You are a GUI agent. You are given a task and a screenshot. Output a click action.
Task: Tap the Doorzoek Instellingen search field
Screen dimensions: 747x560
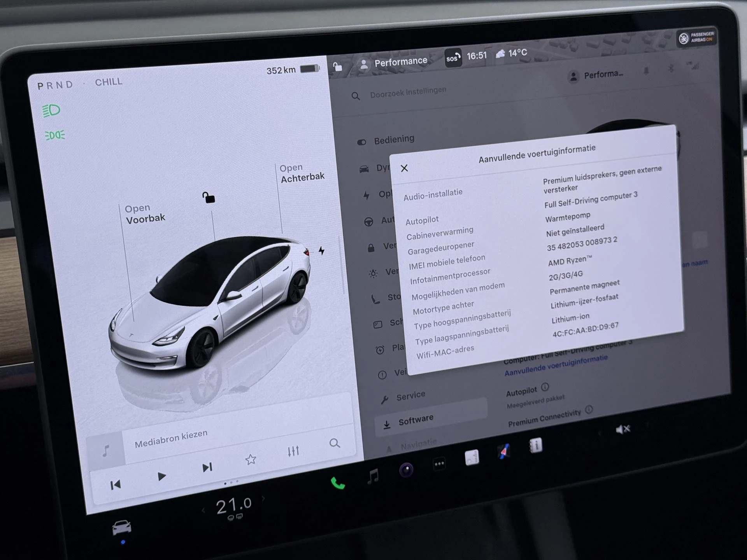[408, 92]
